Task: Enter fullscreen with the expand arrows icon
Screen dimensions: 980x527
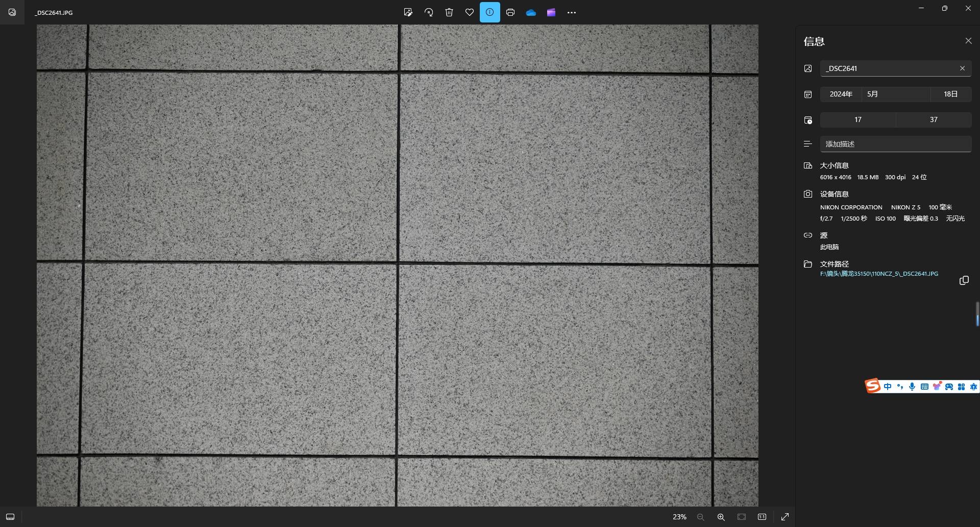Action: point(785,517)
